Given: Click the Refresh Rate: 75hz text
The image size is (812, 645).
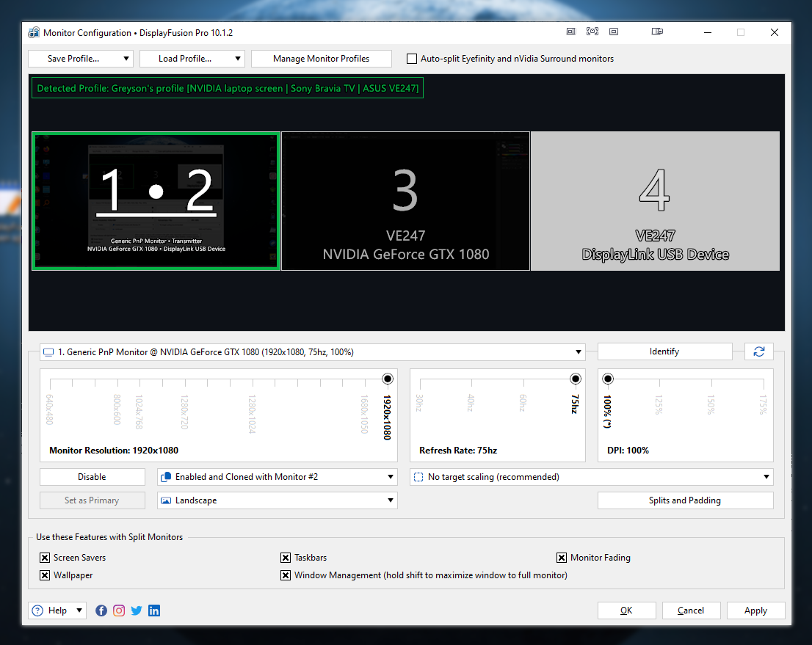Looking at the screenshot, I should (x=458, y=451).
